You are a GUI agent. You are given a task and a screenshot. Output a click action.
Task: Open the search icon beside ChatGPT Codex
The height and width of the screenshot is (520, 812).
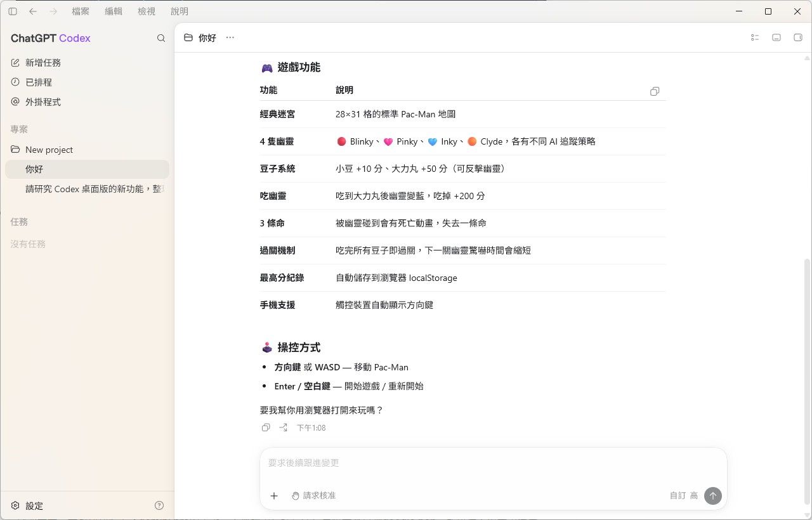coord(161,38)
